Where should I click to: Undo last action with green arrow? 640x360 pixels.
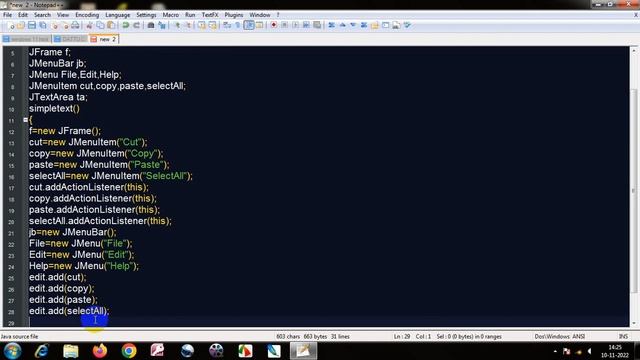pyautogui.click(x=126, y=25)
